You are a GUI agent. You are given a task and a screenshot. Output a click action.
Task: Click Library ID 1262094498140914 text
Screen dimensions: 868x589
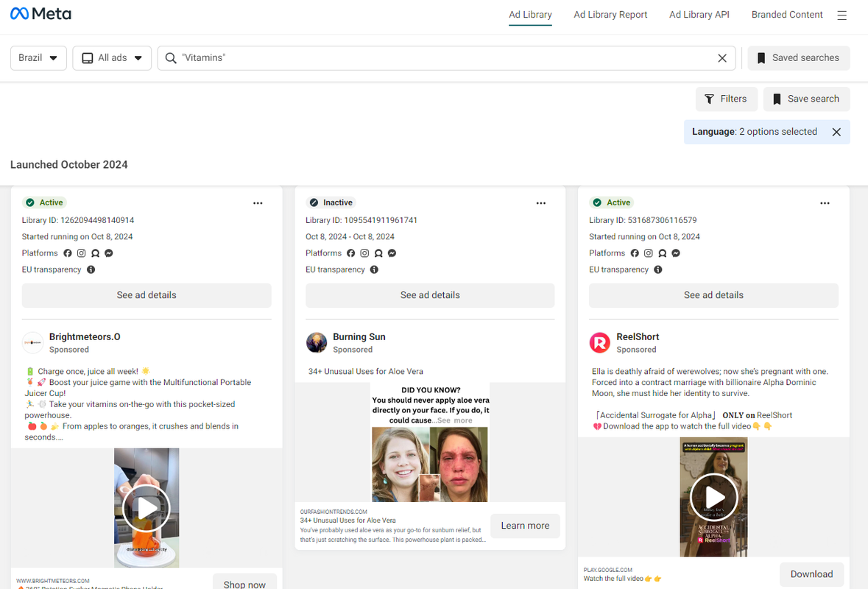pos(78,220)
